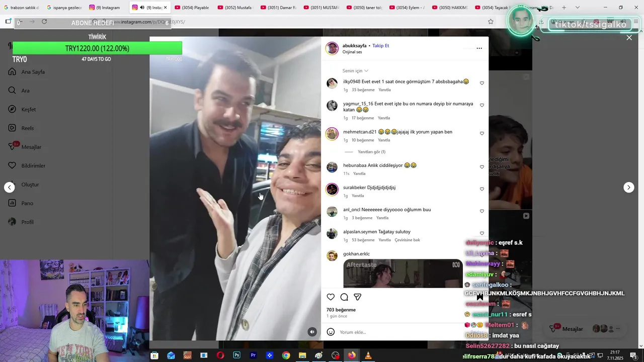This screenshot has width=644, height=362.
Task: Like yagmur_15_16's comment
Action: tap(481, 106)
